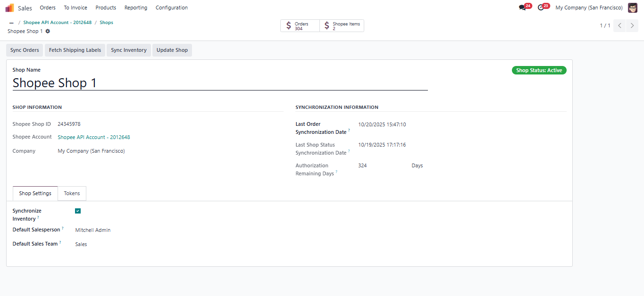Open the Reporting menu
The width and height of the screenshot is (644, 296).
click(135, 8)
